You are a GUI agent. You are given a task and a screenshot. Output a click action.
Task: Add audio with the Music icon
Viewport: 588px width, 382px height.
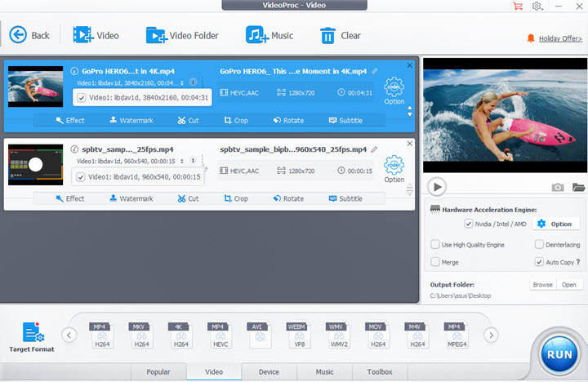(257, 35)
